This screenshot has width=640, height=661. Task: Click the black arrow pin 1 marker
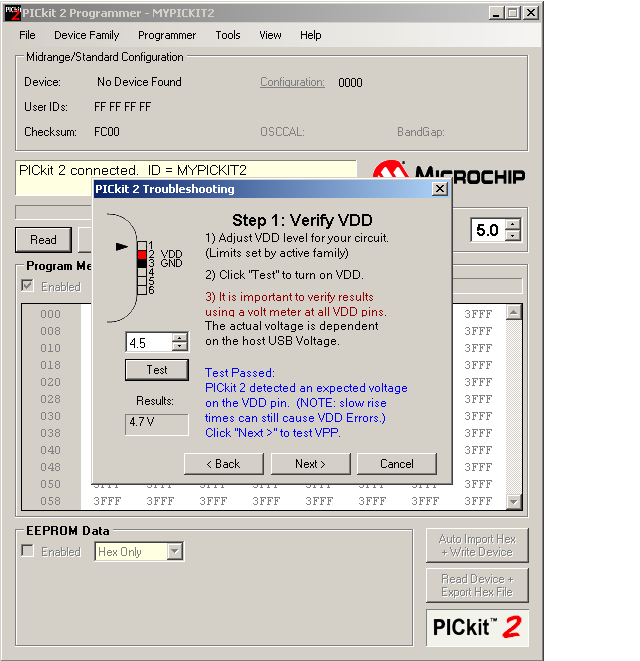121,247
